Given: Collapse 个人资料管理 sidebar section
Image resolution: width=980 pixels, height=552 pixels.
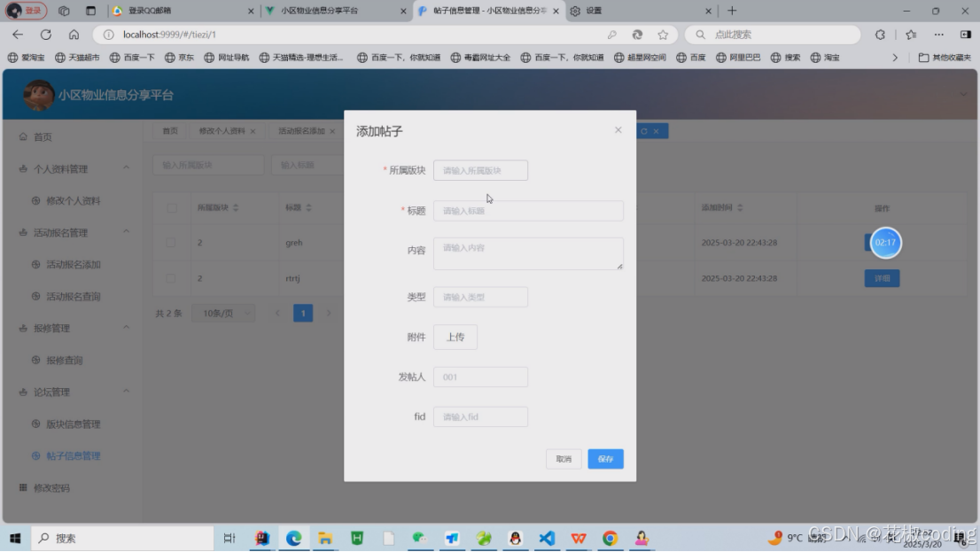Looking at the screenshot, I should [x=126, y=168].
